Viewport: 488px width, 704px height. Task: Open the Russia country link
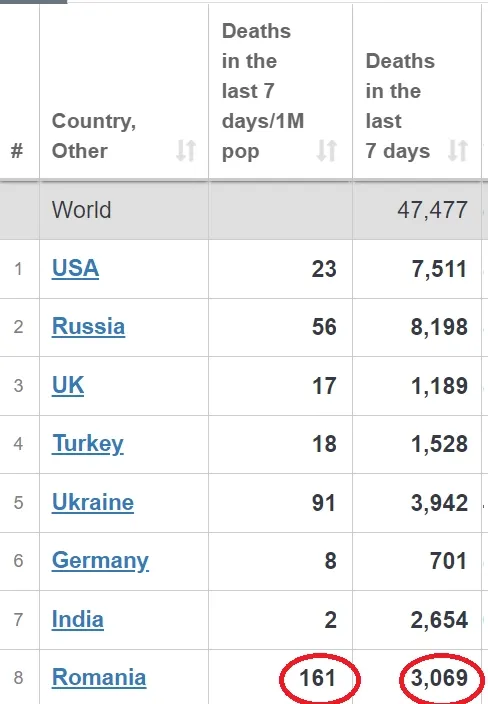pos(88,326)
